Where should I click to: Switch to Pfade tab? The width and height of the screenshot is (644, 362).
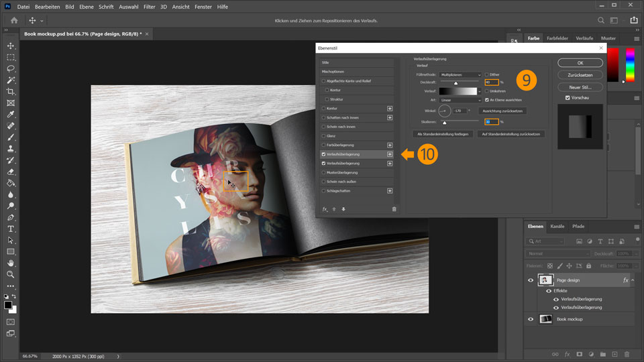pos(578,227)
